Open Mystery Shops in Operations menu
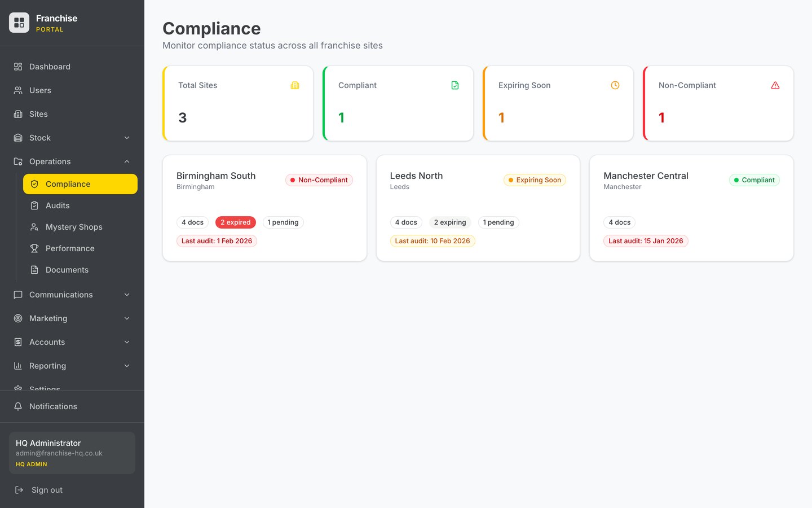 (x=80, y=227)
